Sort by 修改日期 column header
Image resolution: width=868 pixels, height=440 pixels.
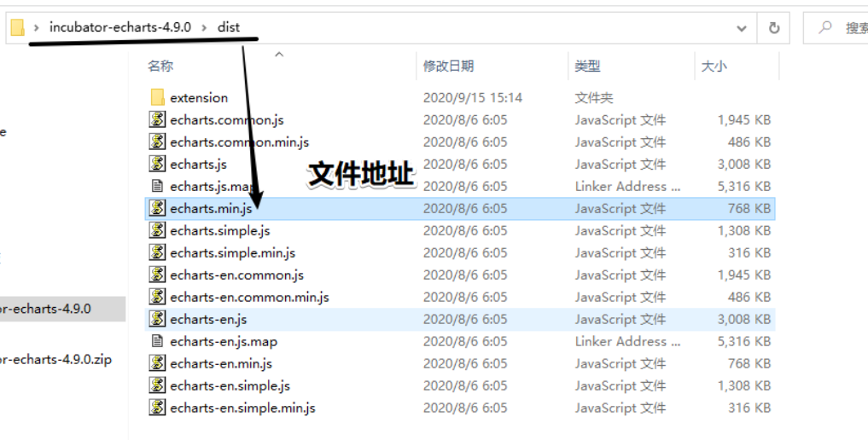(x=448, y=66)
